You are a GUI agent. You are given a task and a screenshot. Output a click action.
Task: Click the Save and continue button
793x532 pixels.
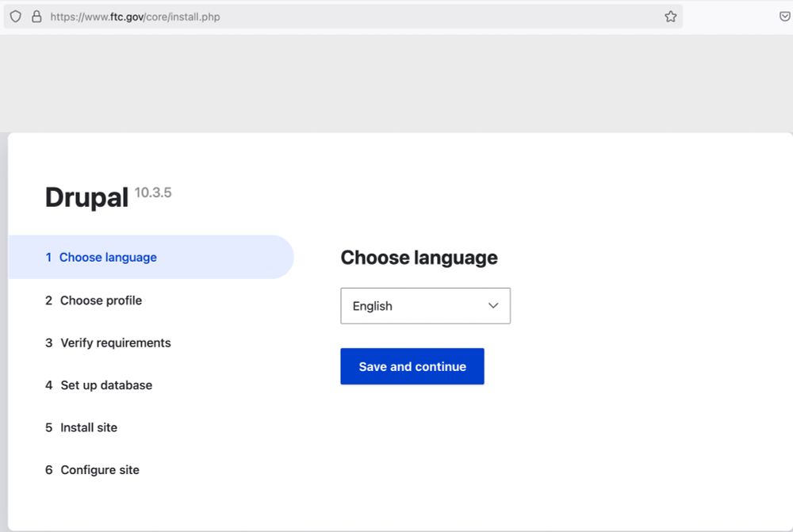[412, 366]
